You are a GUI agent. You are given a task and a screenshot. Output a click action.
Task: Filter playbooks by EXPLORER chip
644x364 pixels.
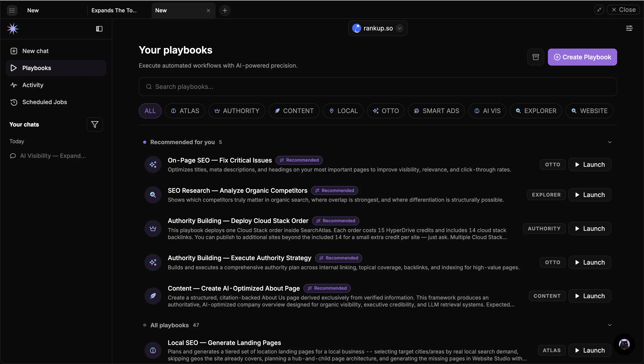click(x=536, y=111)
